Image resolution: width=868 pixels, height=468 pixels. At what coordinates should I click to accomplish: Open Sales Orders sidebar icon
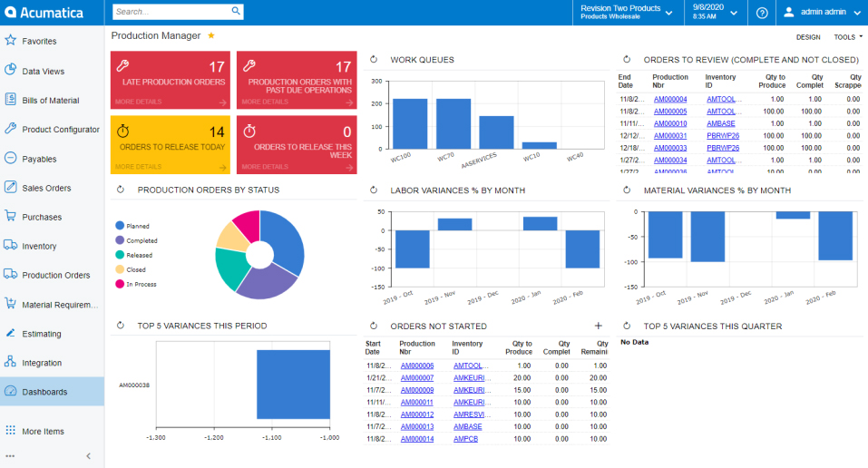[10, 187]
